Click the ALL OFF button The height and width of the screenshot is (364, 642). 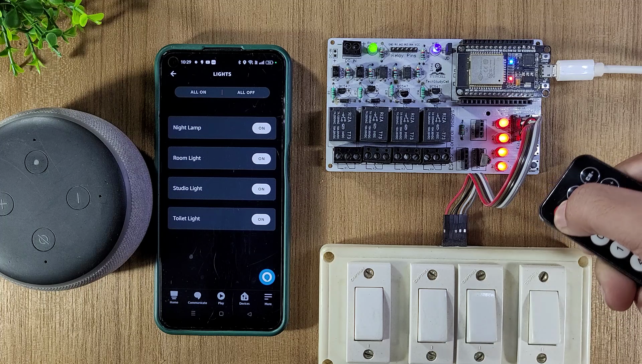(x=246, y=92)
